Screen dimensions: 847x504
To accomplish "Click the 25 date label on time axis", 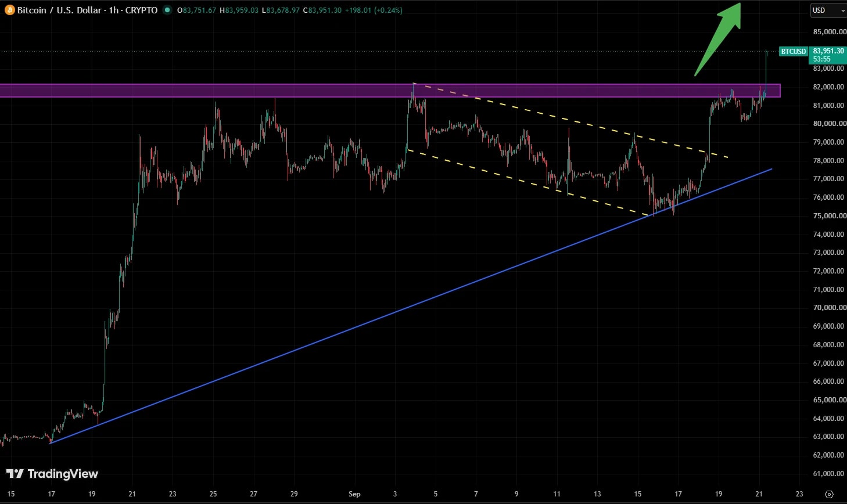I will [213, 494].
